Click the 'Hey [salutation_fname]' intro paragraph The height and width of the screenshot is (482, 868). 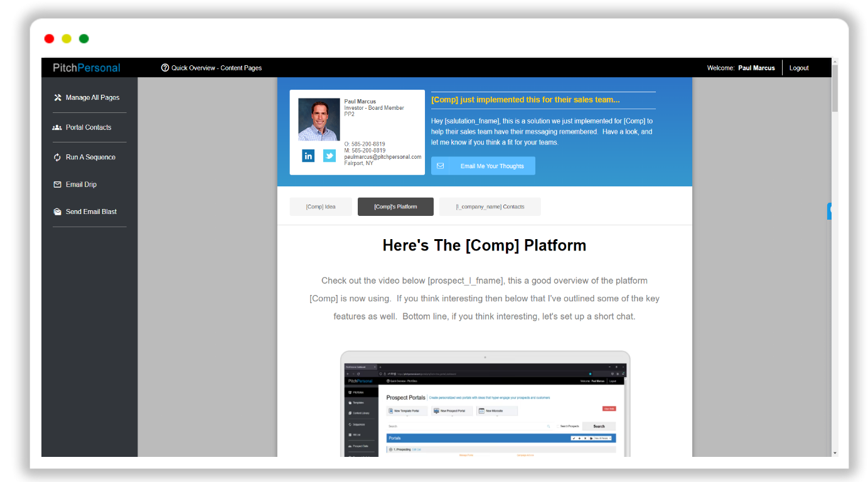542,132
